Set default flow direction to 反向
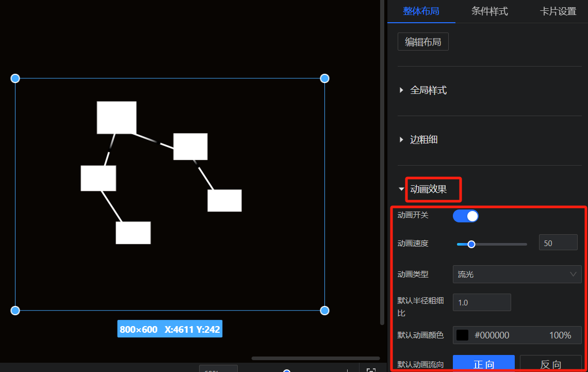Screen dimensions: 588x372 coord(550,364)
